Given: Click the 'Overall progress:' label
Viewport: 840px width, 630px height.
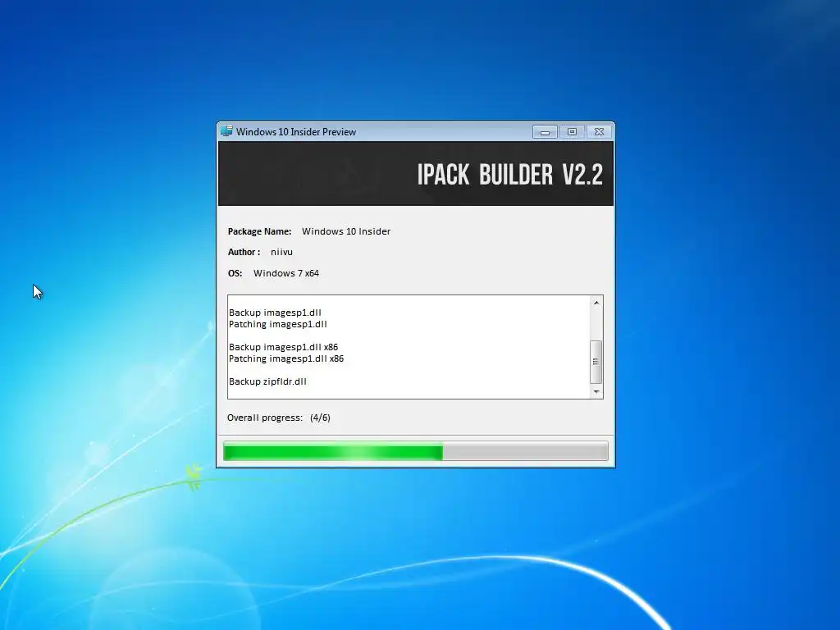Looking at the screenshot, I should [265, 418].
